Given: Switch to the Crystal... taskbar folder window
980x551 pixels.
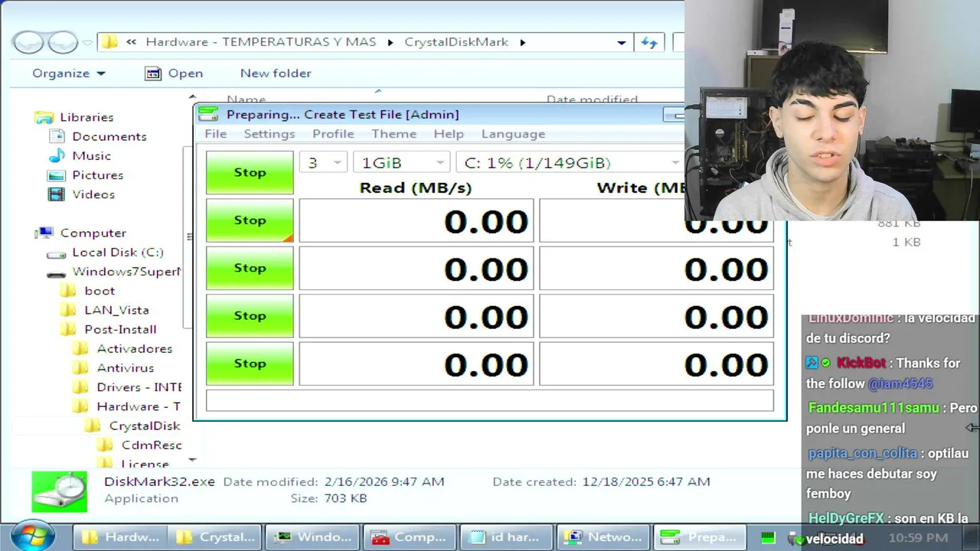Looking at the screenshot, I should coord(215,537).
